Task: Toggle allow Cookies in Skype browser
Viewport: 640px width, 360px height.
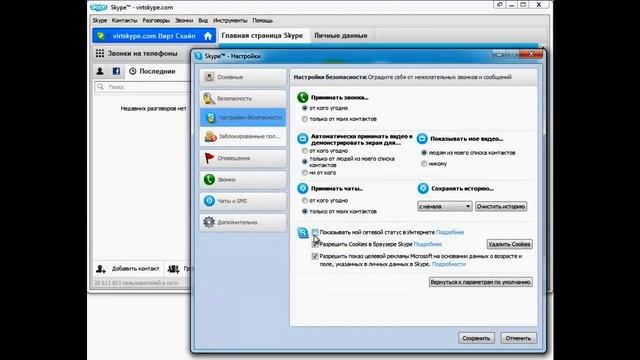Action: pos(315,244)
